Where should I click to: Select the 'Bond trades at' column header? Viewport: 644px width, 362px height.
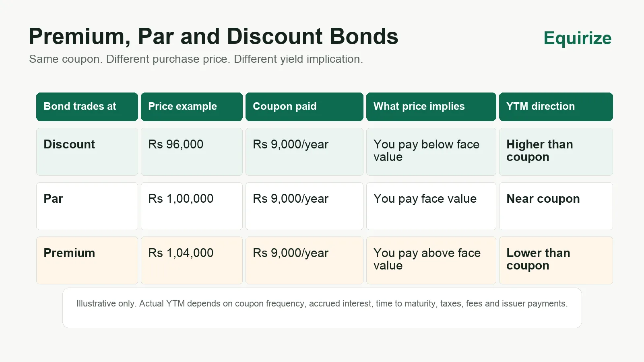(87, 107)
